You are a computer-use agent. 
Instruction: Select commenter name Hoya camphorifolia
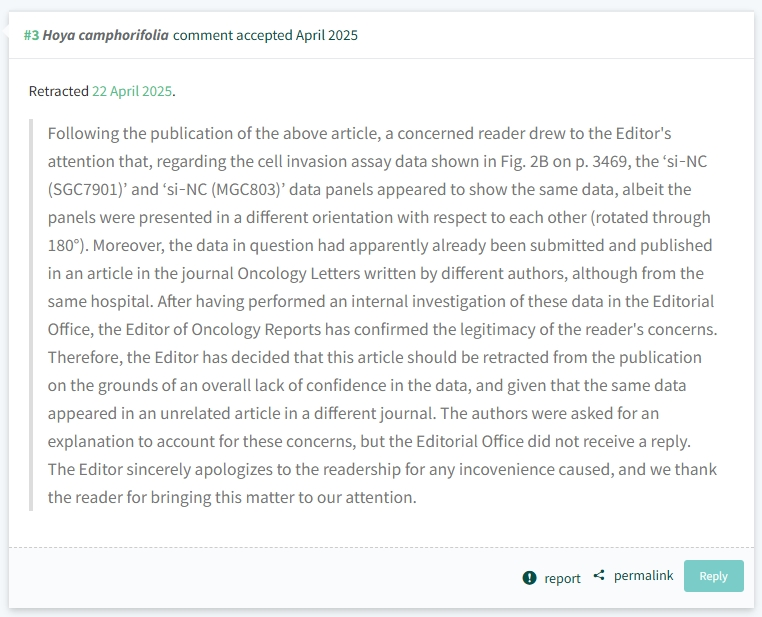point(105,35)
